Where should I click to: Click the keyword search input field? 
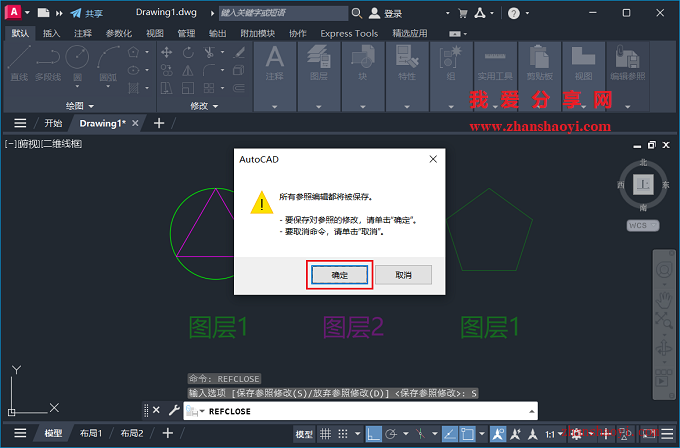point(283,13)
